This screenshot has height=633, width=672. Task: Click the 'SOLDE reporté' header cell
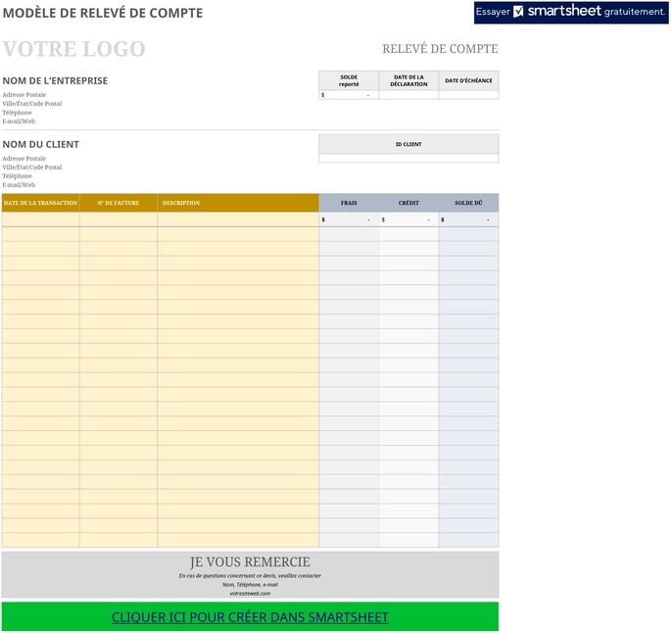coord(349,80)
